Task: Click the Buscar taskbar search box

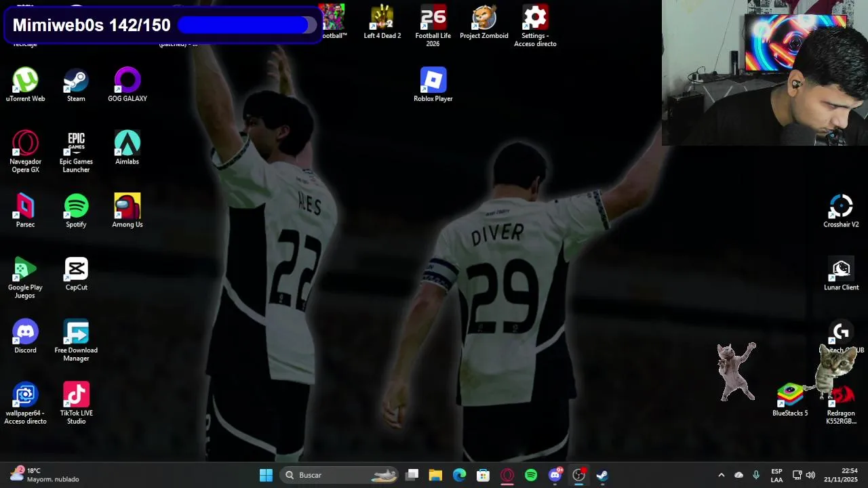Action: (340, 475)
